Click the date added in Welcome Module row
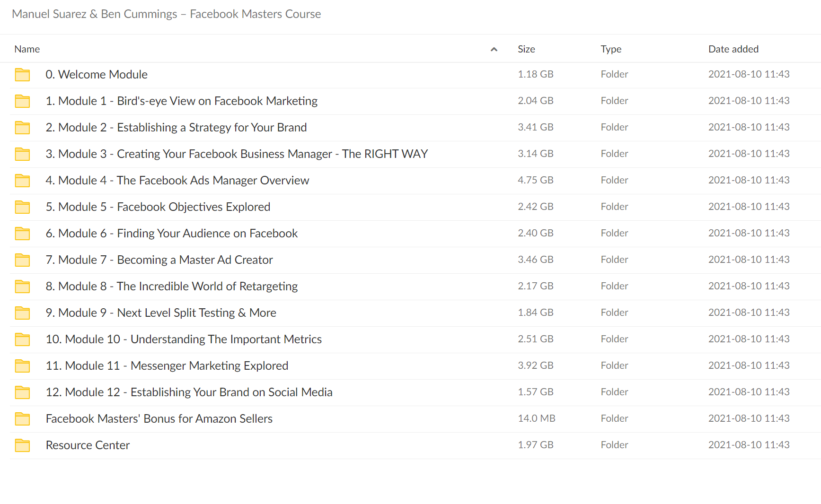This screenshot has height=504, width=821. 749,74
